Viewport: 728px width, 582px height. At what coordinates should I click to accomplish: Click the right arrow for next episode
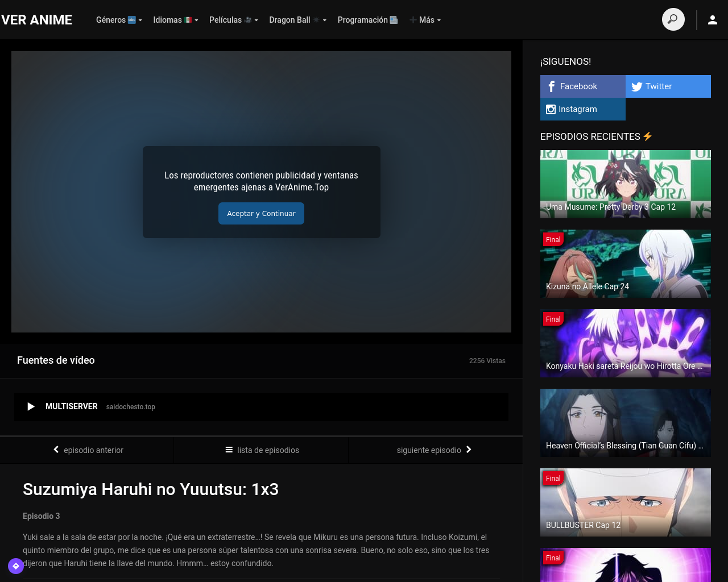coord(469,450)
